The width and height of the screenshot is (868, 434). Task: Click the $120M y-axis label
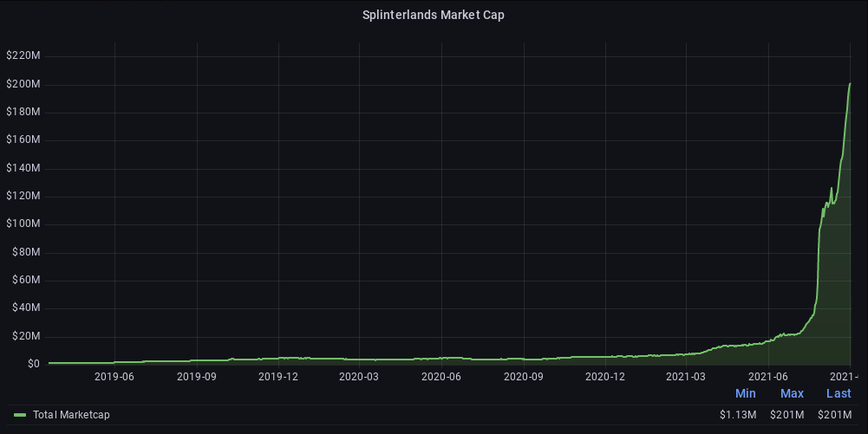[x=23, y=196]
